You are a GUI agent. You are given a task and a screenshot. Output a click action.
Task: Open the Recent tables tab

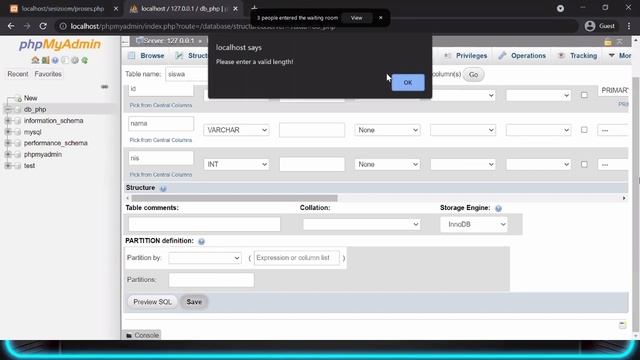tap(18, 74)
